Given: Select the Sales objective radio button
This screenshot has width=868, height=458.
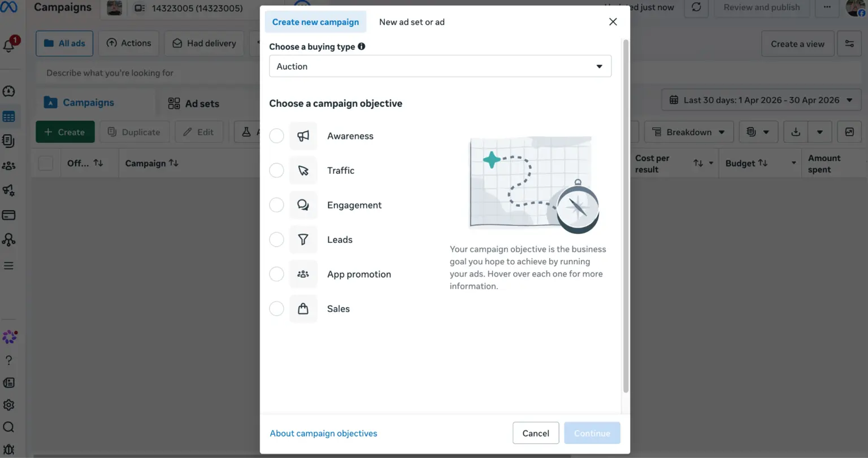Looking at the screenshot, I should [276, 309].
